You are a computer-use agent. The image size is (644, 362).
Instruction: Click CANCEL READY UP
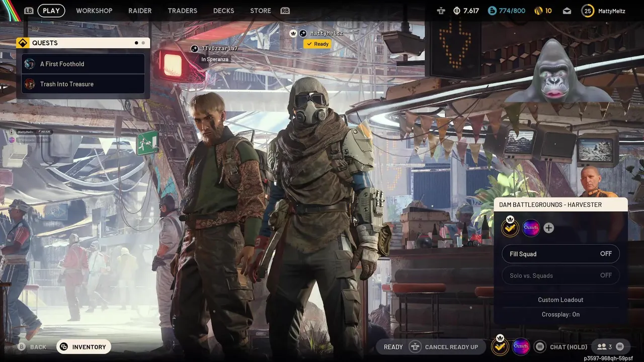pos(451,347)
